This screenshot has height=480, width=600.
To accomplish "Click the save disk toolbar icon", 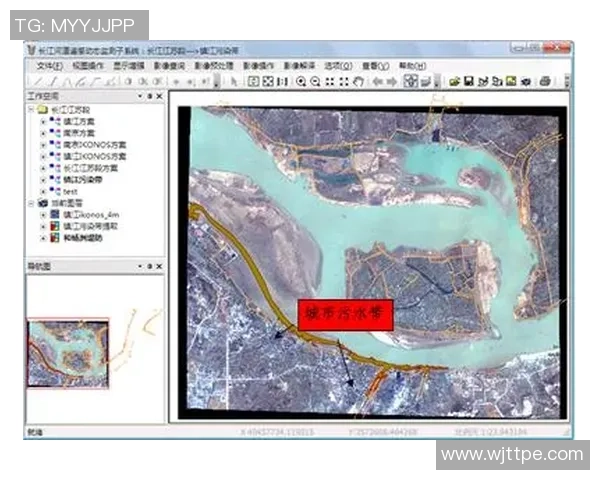I will tap(468, 81).
